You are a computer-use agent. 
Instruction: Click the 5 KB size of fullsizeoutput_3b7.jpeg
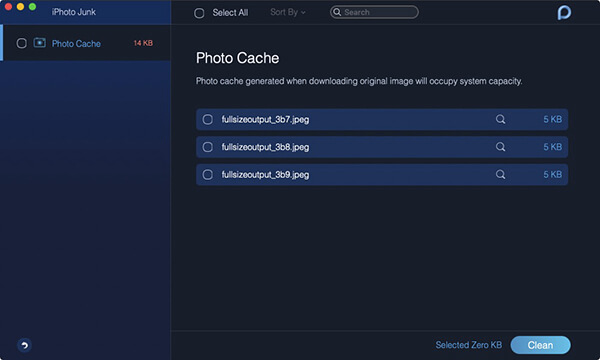click(553, 119)
